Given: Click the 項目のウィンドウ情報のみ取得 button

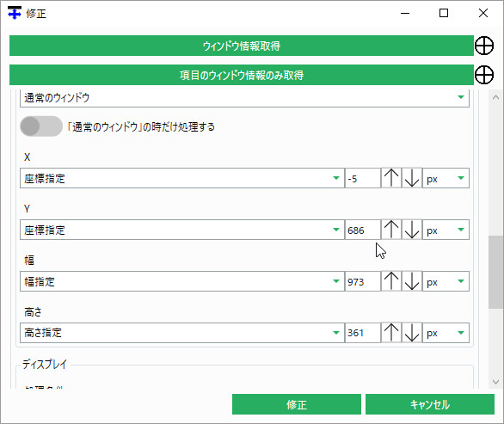Looking at the screenshot, I should point(242,75).
